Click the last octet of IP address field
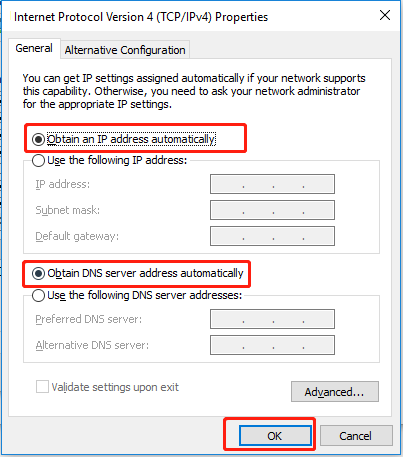This screenshot has width=403, height=457. 318,184
